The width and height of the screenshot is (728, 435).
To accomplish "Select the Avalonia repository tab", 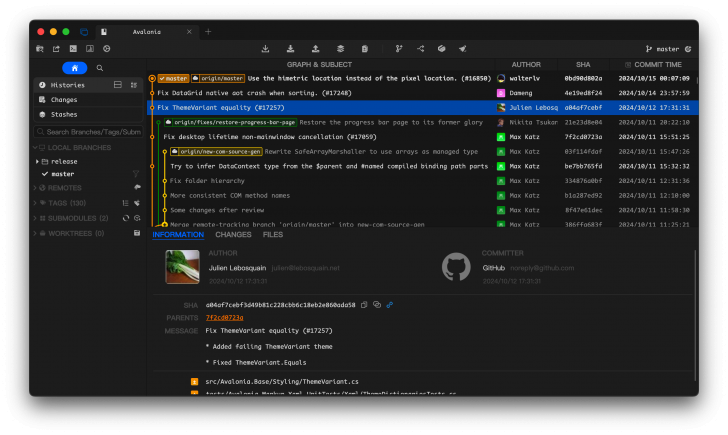I will point(147,32).
